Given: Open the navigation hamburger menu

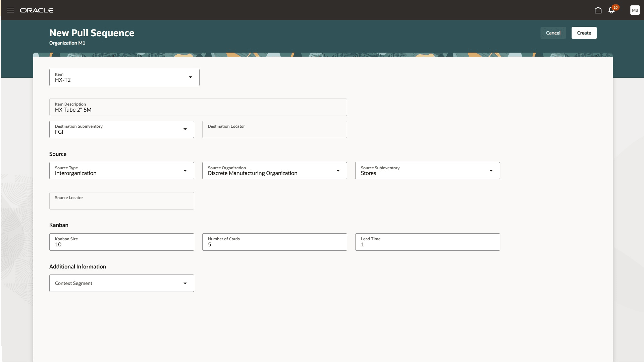Looking at the screenshot, I should tap(10, 10).
